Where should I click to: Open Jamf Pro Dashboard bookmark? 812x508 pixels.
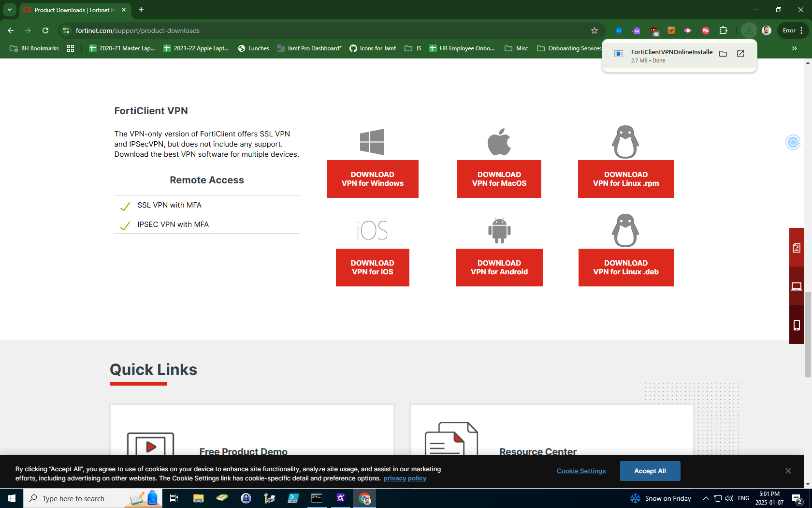[309, 48]
